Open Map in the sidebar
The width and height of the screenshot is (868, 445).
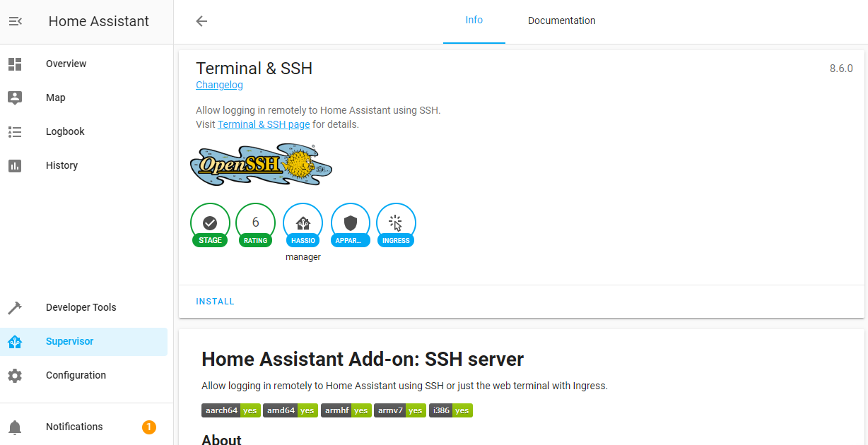click(x=84, y=97)
